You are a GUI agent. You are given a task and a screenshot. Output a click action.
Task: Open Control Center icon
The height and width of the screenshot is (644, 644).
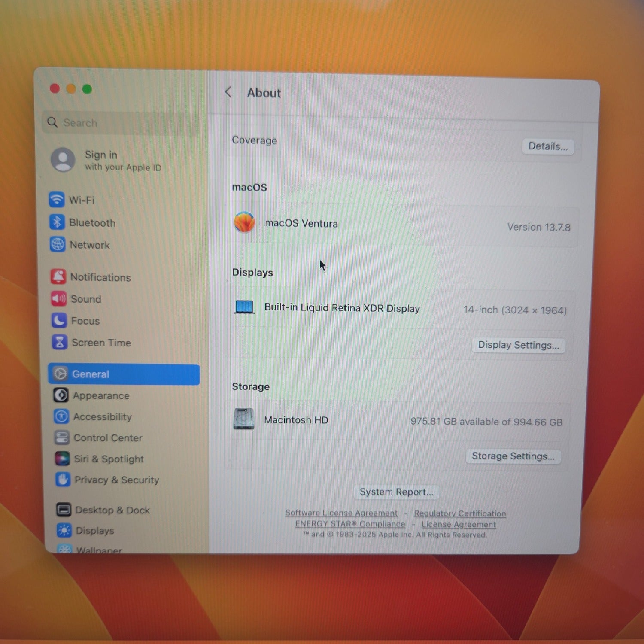pos(62,437)
